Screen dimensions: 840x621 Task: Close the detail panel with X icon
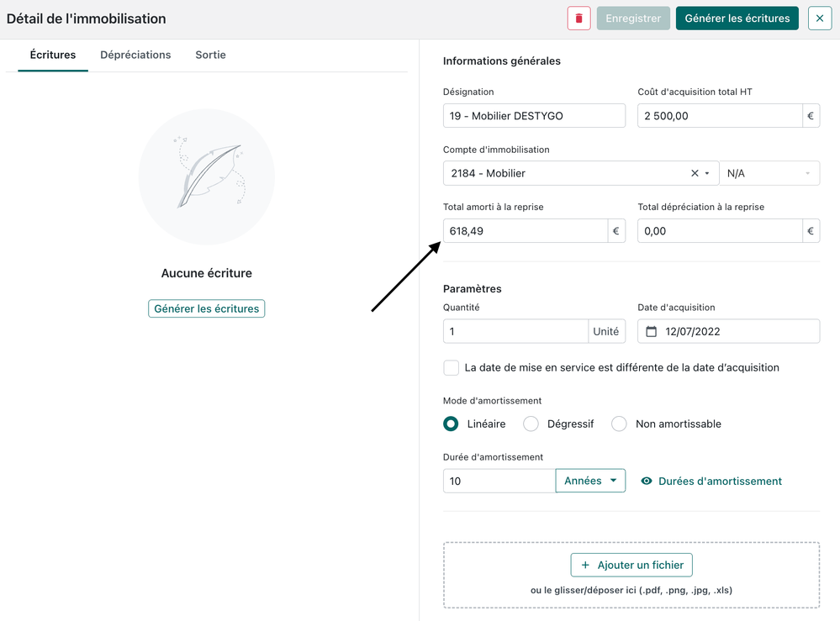point(819,18)
